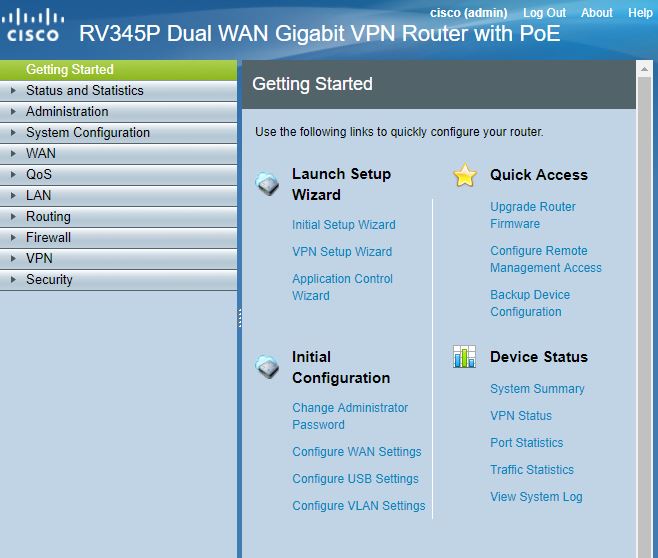Open the System Summary link

[537, 389]
